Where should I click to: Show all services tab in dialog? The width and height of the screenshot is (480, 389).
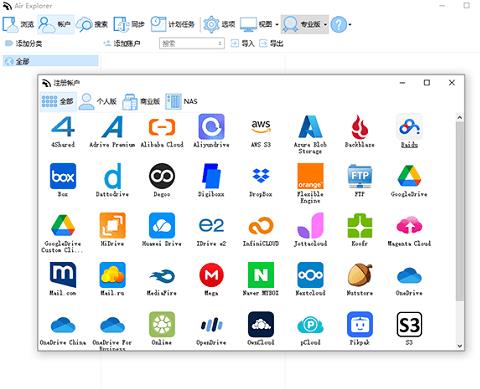point(58,101)
